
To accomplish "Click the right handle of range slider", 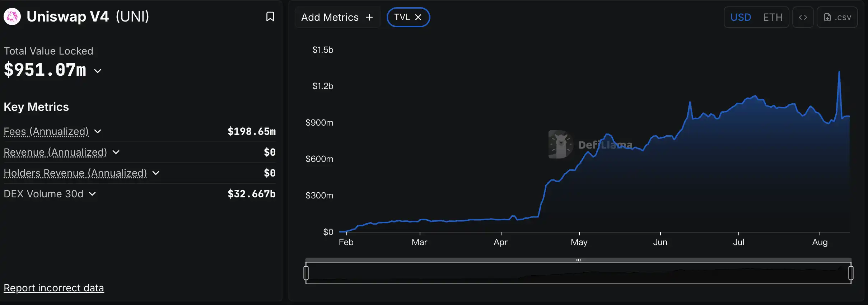I will [x=851, y=273].
